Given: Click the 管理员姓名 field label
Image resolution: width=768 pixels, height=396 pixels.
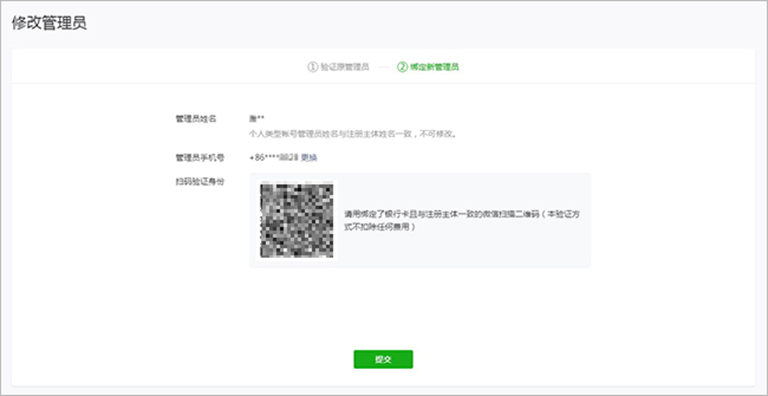Looking at the screenshot, I should pos(196,119).
